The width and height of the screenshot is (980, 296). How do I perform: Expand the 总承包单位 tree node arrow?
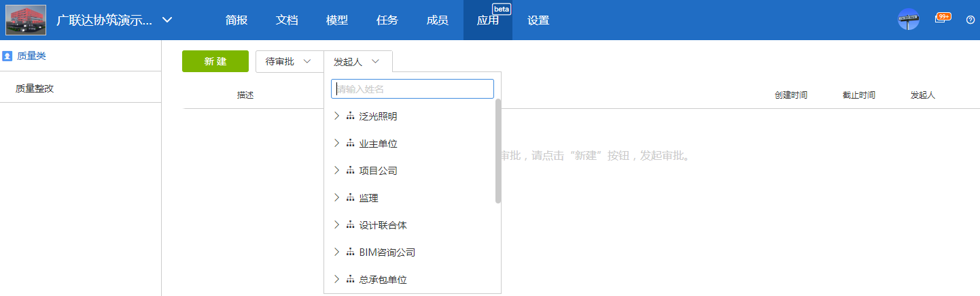tap(336, 279)
